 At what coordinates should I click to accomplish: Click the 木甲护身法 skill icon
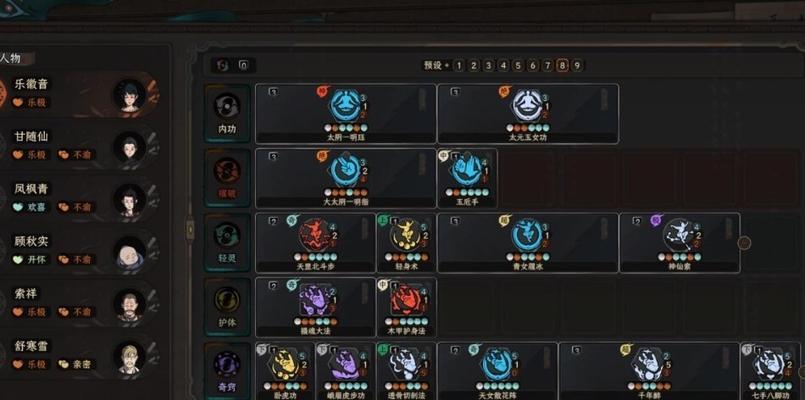tap(406, 300)
